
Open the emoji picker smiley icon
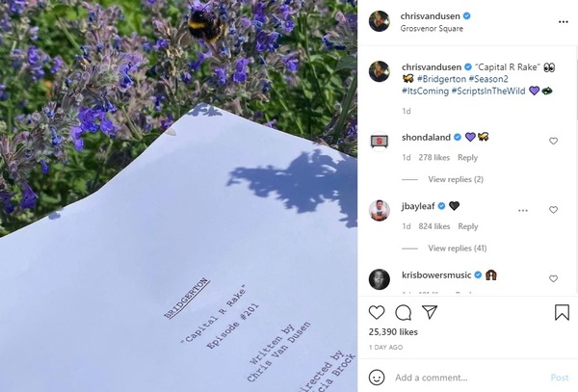(x=377, y=378)
